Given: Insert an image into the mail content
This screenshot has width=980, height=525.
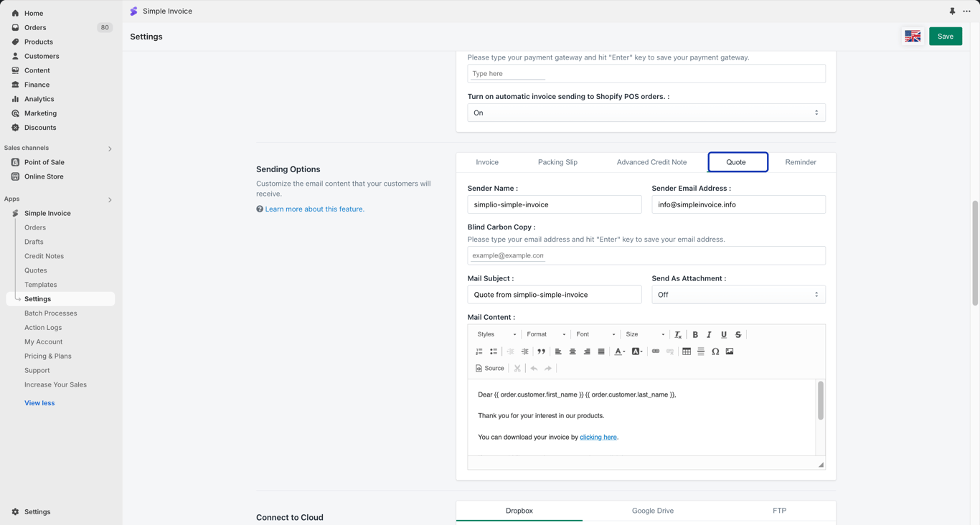Looking at the screenshot, I should (730, 351).
